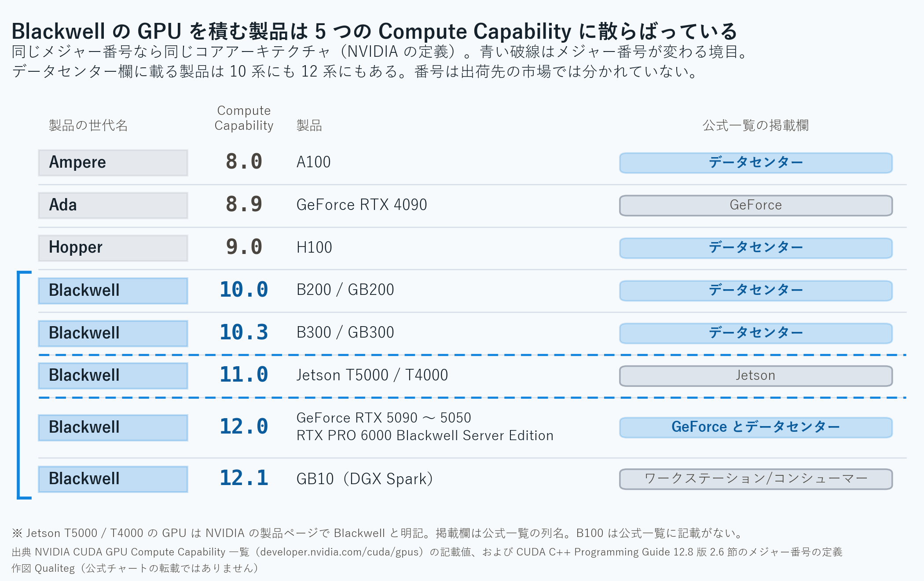Viewport: 924px width, 581px height.
Task: Click the compute capability value 12.1
Action: [x=244, y=478]
